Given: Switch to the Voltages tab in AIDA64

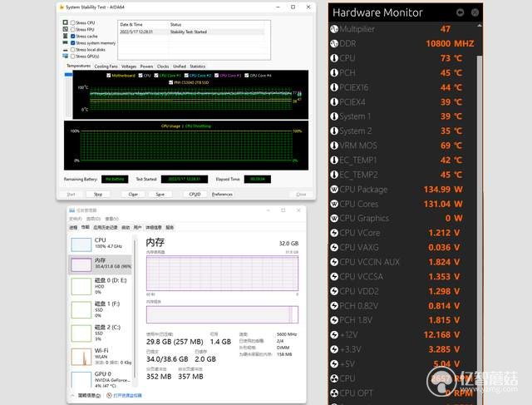Looking at the screenshot, I should [x=129, y=67].
